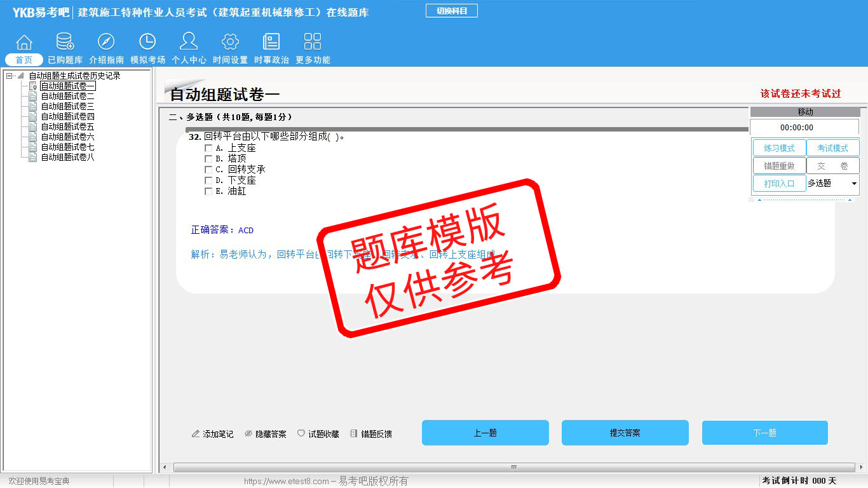
Task: Go to 首页 home icon
Action: (x=24, y=43)
